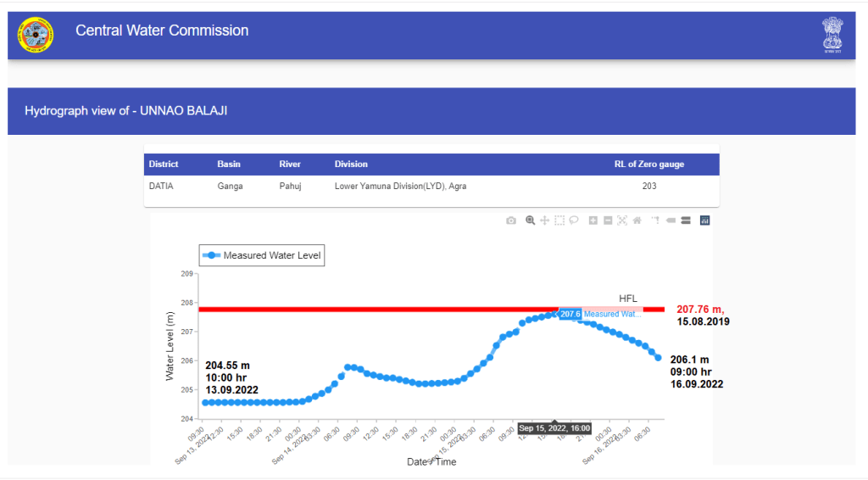This screenshot has width=868, height=480.
Task: Click the last data point at 206.1 m
Action: (x=658, y=358)
